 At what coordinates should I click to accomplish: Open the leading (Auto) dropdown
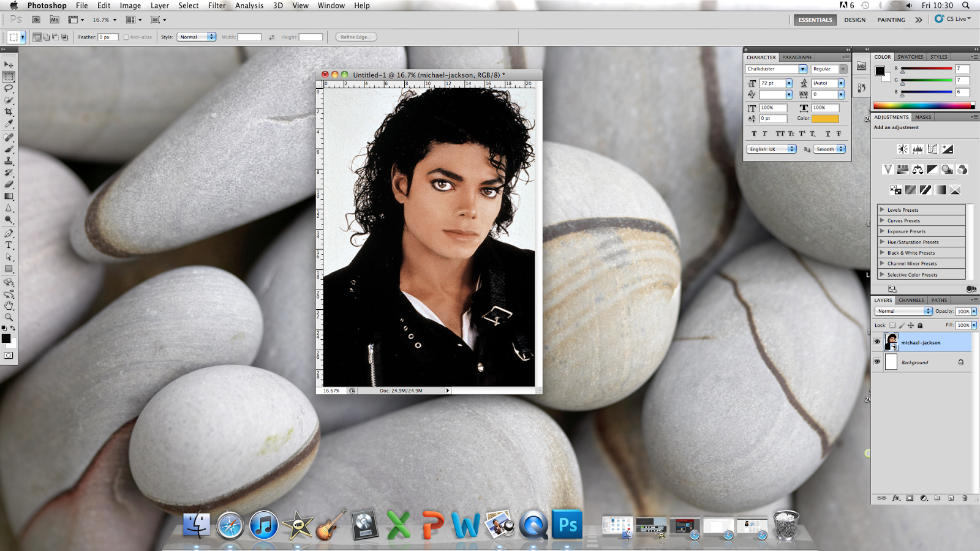[x=841, y=83]
